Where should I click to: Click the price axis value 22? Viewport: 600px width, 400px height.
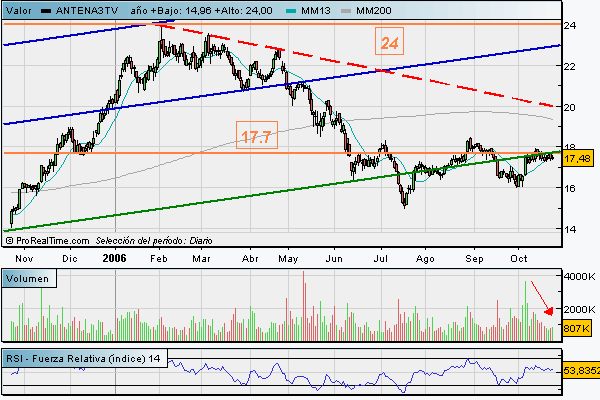[x=570, y=66]
